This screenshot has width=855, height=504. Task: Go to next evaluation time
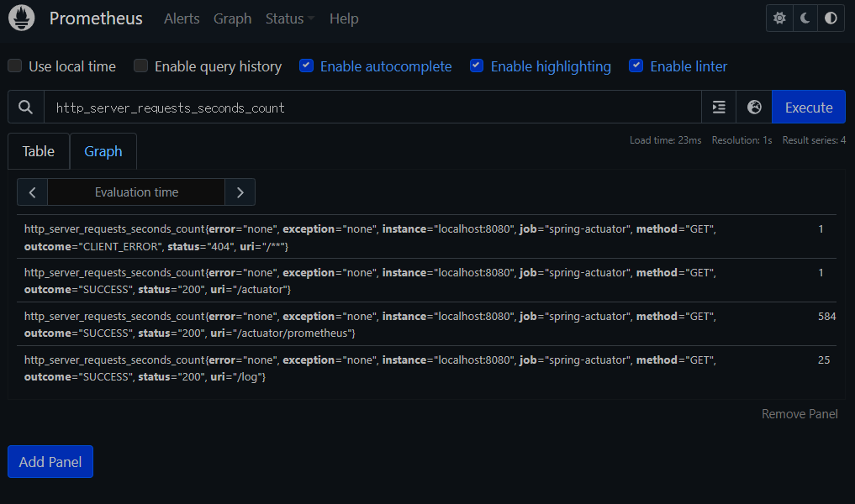(x=240, y=192)
